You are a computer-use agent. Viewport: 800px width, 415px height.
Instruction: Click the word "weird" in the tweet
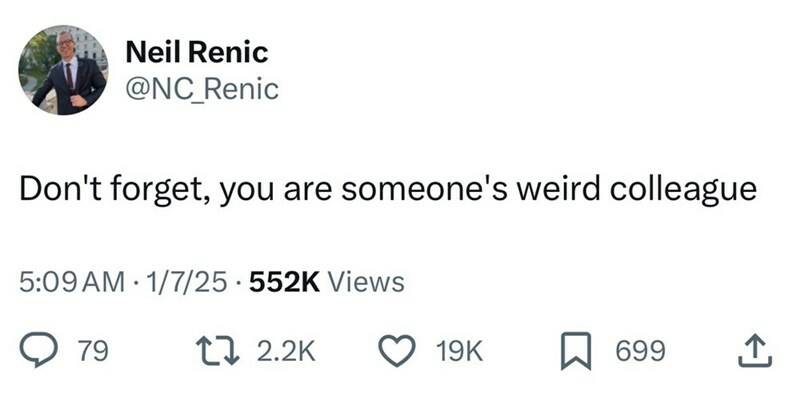tap(551, 191)
